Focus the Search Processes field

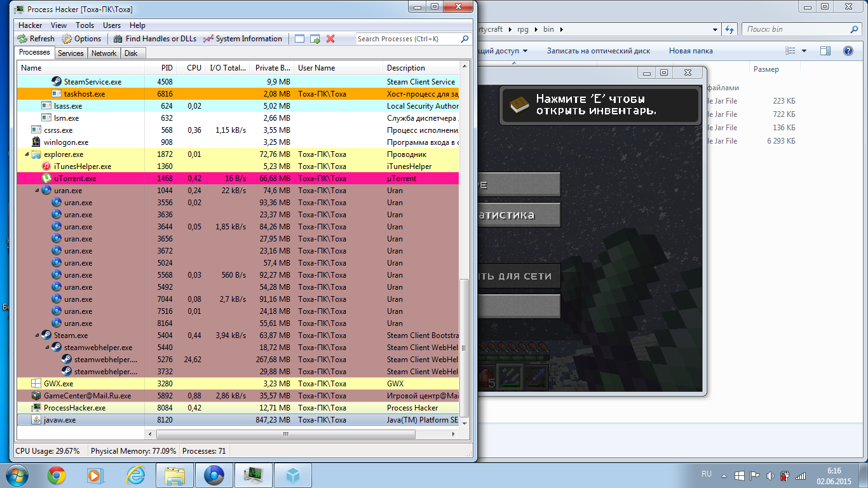coord(407,39)
